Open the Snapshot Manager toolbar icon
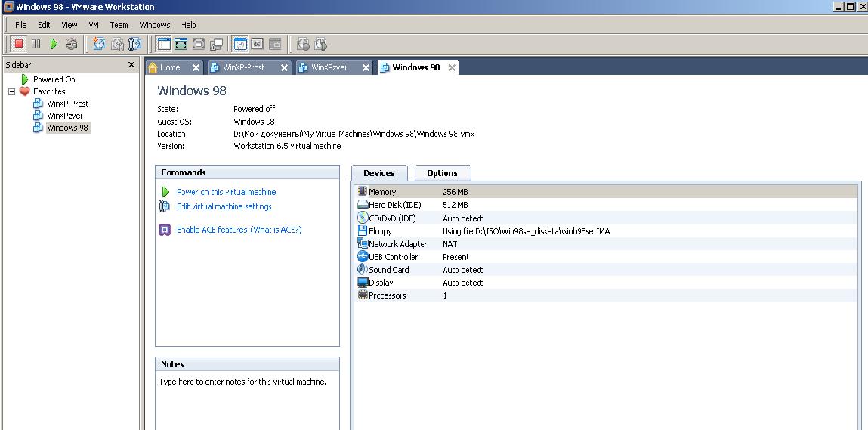Viewport: 868px width, 430px height. point(134,44)
